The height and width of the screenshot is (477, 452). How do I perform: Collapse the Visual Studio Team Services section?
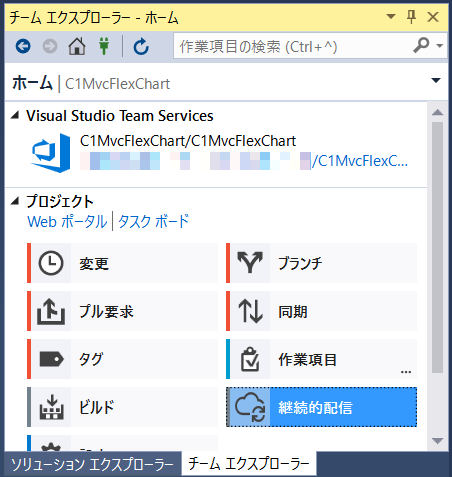tap(15, 115)
